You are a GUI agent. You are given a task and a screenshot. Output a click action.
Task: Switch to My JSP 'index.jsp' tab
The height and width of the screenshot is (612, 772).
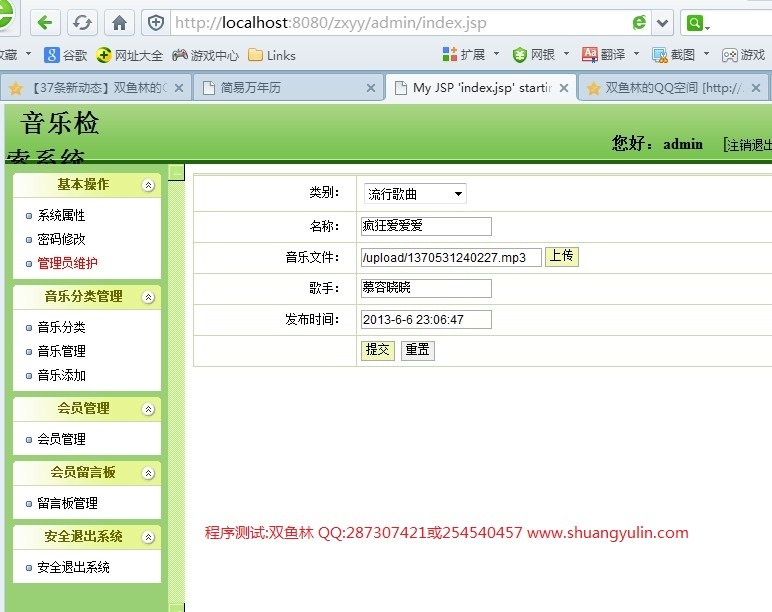(x=481, y=88)
